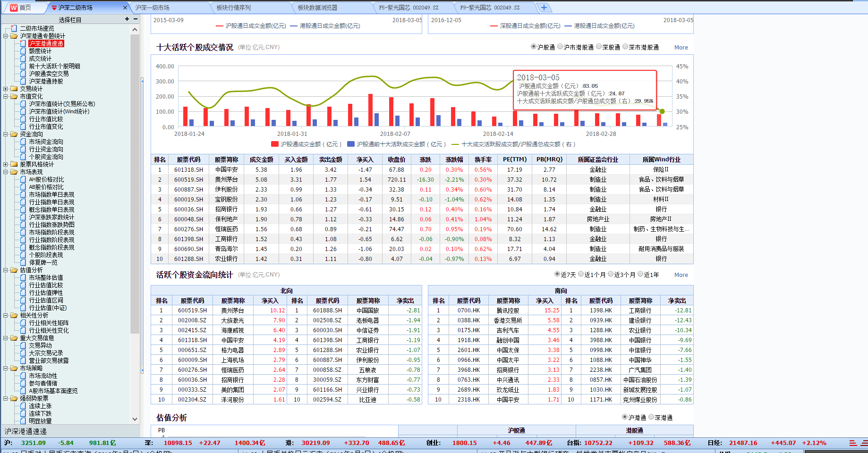
Task: Click More link for 活跃个股资金流向统计
Action: coord(681,275)
